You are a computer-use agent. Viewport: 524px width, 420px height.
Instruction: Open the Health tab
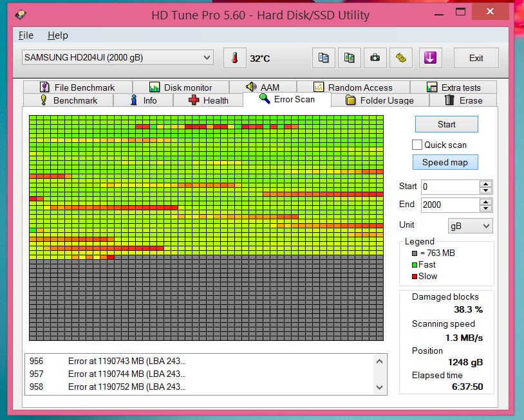click(208, 100)
